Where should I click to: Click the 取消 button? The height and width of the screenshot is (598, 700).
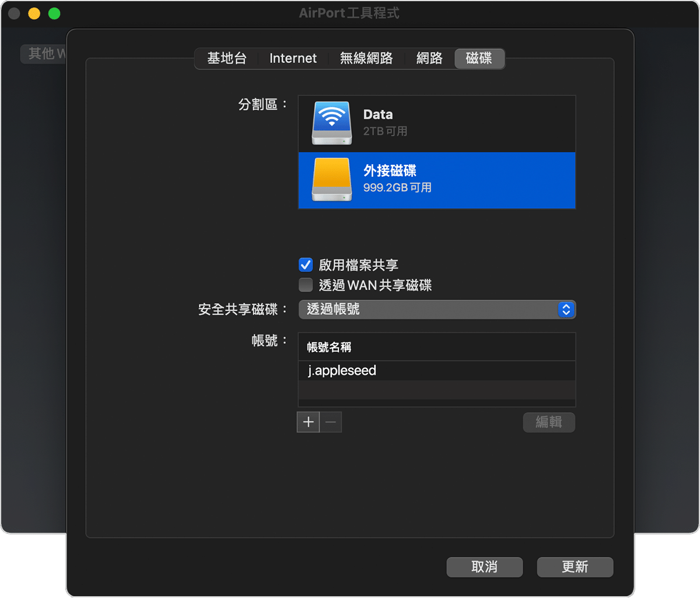coord(484,567)
